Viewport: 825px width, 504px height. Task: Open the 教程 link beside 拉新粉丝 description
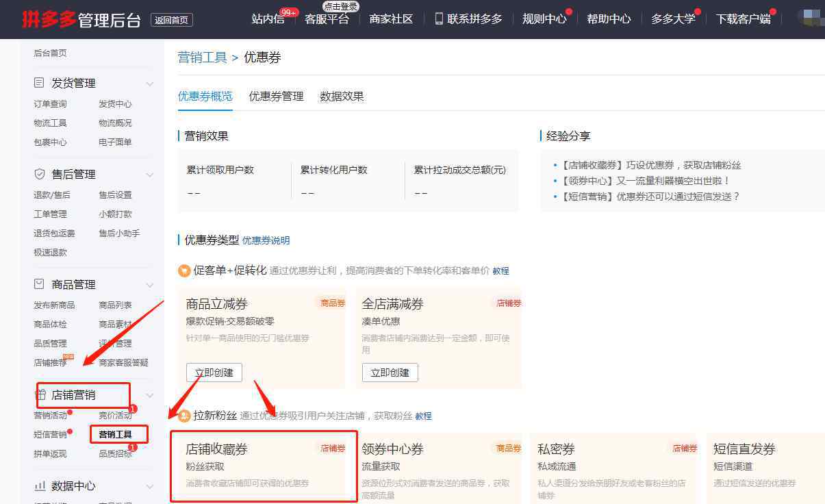pos(424,416)
